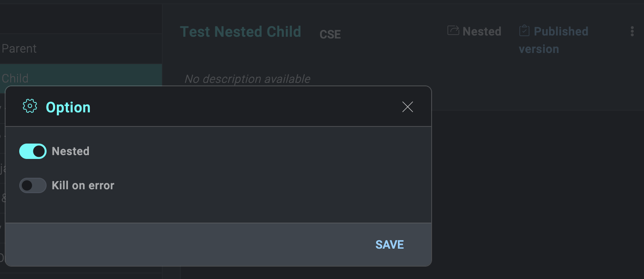Click the knob of the Nested switch
Viewport: 644px width, 279px height.
(x=38, y=151)
